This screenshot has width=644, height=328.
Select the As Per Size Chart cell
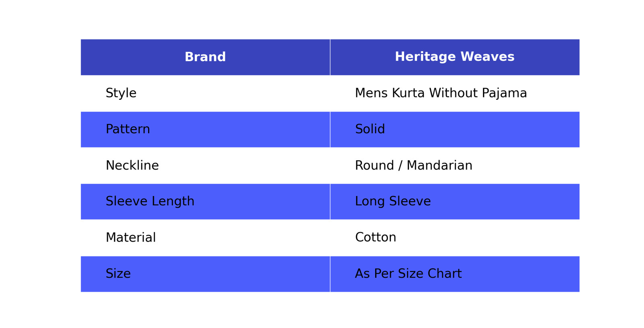point(408,274)
